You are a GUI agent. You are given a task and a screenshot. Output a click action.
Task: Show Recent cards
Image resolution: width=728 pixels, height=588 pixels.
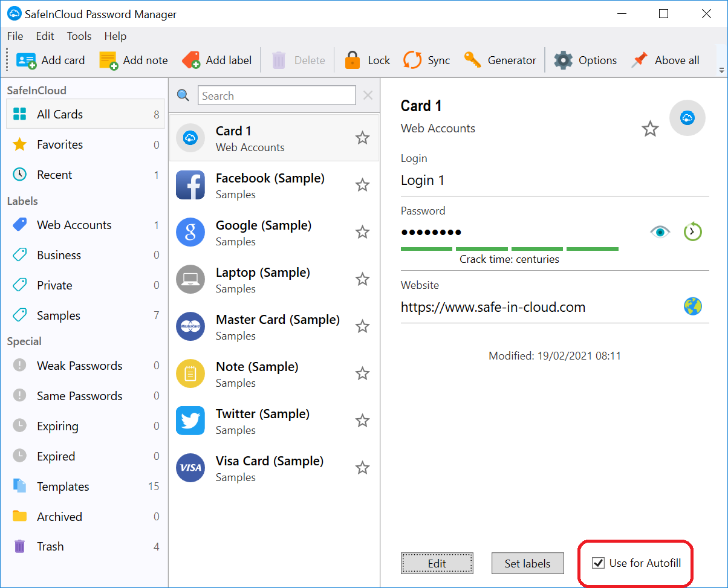(x=85, y=175)
